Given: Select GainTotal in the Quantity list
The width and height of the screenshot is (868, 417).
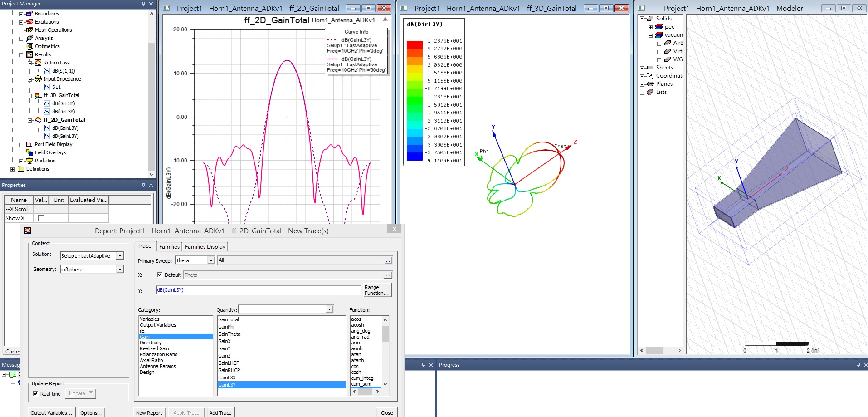Looking at the screenshot, I should tap(282, 319).
